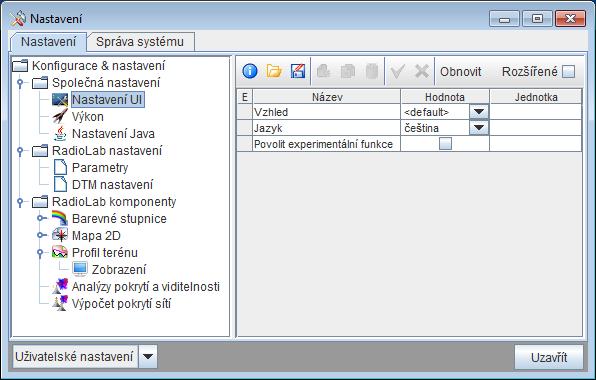Click the Jazyk row name cell
This screenshot has height=380, width=596.
point(327,128)
